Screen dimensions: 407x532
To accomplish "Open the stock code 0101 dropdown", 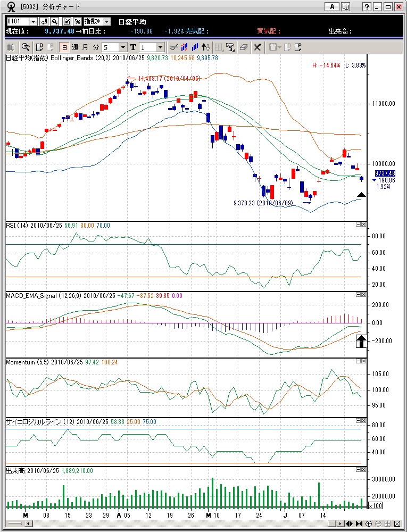I will tap(33, 21).
